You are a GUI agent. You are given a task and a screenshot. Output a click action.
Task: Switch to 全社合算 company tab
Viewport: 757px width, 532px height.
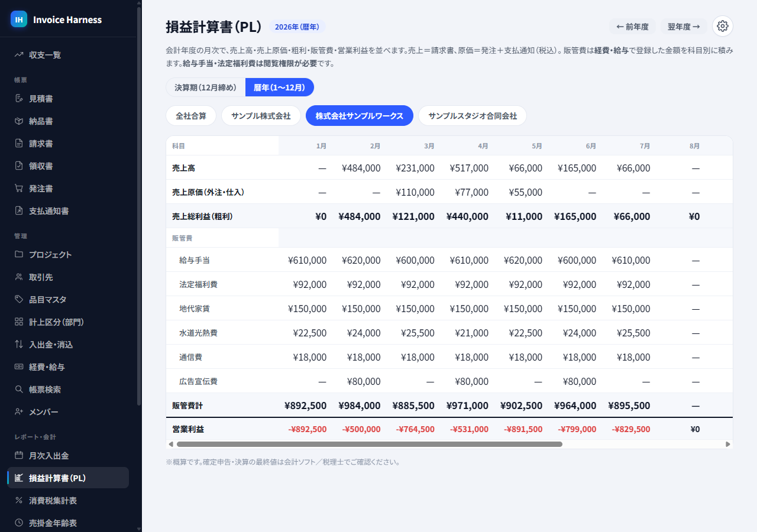[191, 116]
